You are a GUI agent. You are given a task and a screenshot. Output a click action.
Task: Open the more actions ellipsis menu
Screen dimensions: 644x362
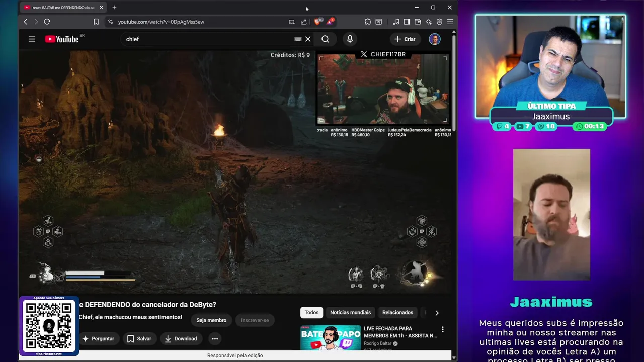215,339
